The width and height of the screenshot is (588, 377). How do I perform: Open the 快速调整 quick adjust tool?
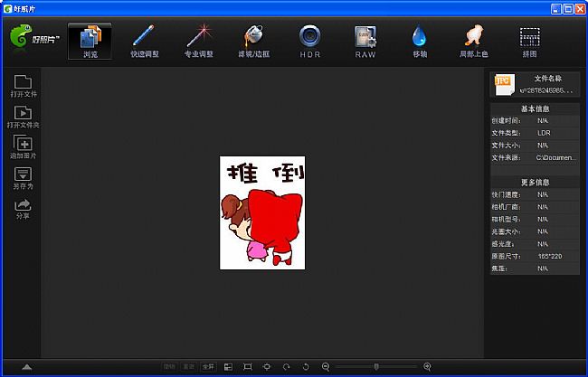click(x=144, y=40)
